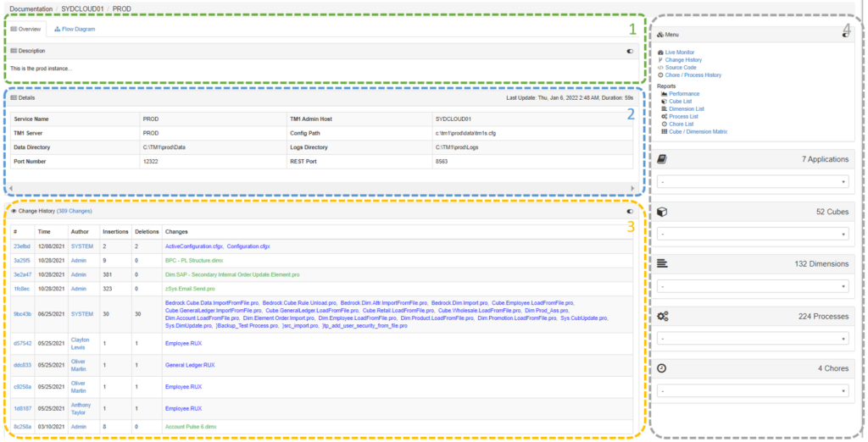Open commit 23e6bd in Change History
The width and height of the screenshot is (868, 442).
coord(22,246)
